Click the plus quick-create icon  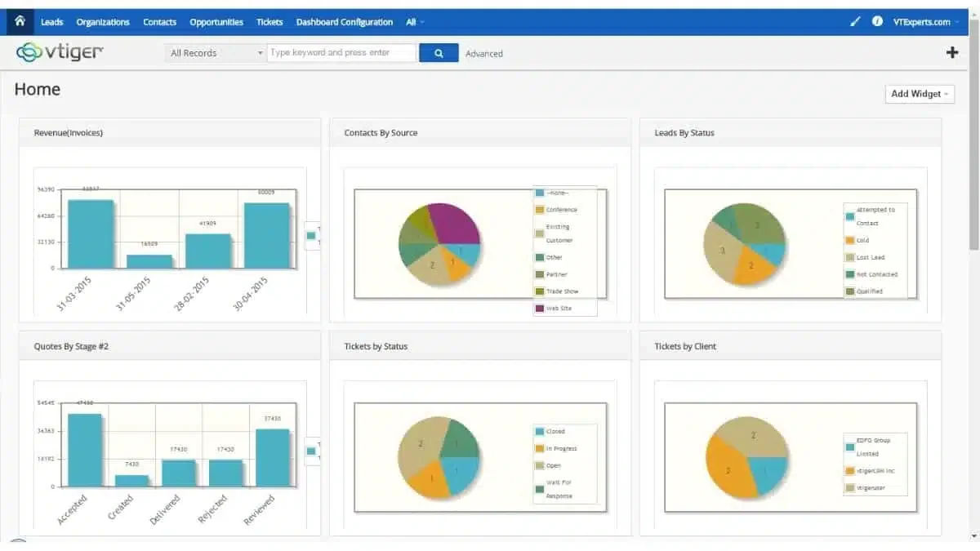click(952, 53)
